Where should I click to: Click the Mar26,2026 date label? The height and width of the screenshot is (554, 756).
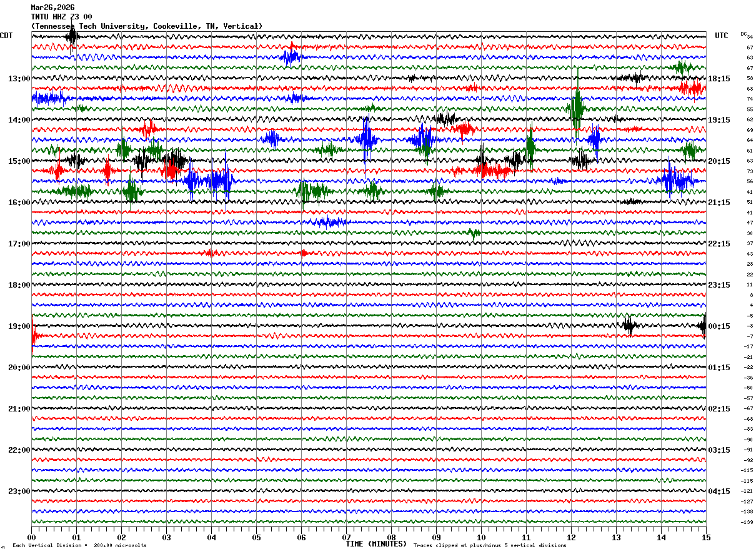52,8
